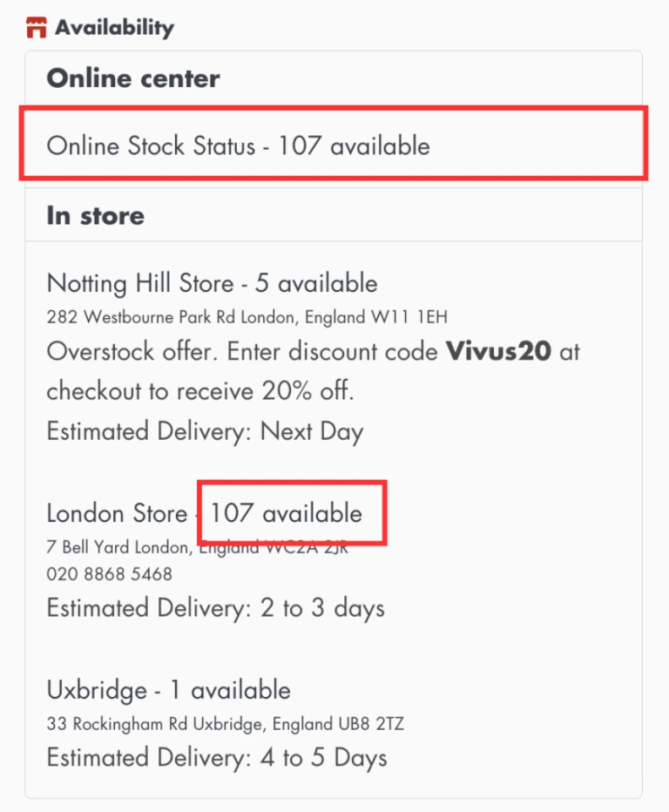Click the Overstock offer text line
Screen dimensions: 669x812
[244, 353]
